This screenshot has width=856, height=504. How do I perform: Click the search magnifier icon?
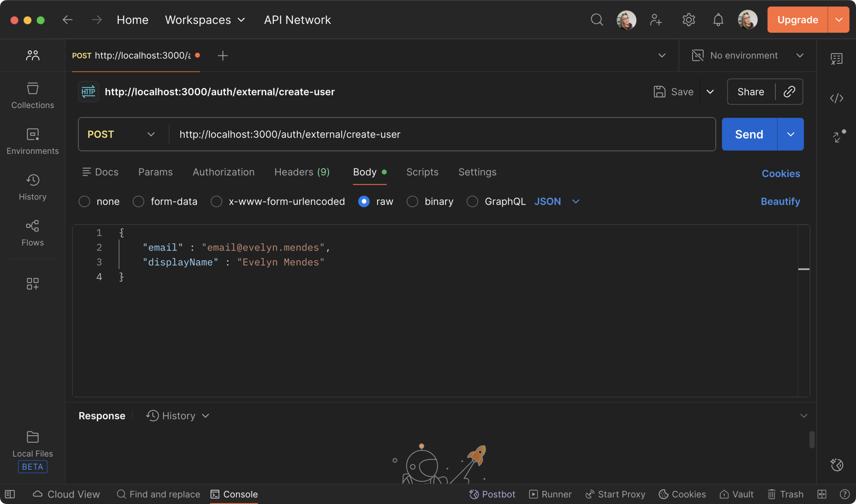[597, 20]
